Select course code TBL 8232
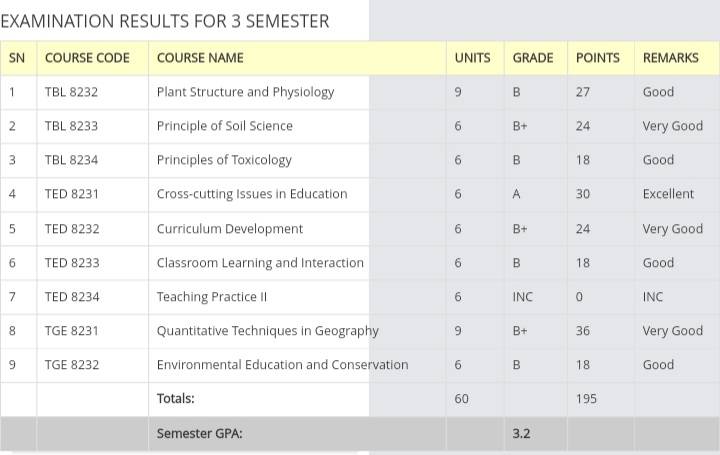 [x=71, y=92]
